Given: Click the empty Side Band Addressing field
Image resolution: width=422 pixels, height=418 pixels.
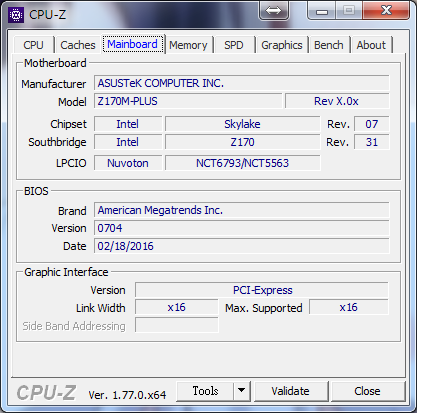Looking at the screenshot, I should pos(177,325).
